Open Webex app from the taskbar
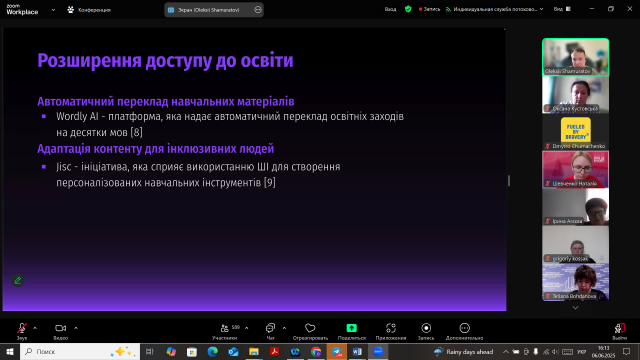The image size is (640, 360). tap(295, 351)
